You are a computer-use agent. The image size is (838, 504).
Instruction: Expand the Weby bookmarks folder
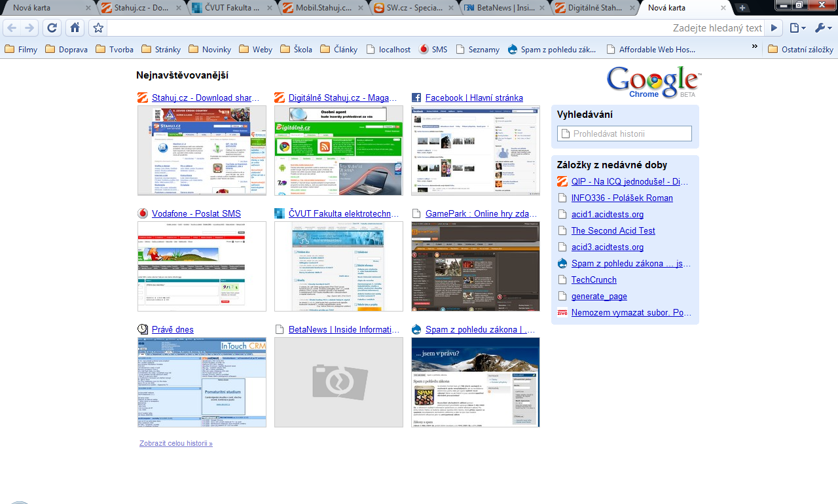(x=256, y=49)
